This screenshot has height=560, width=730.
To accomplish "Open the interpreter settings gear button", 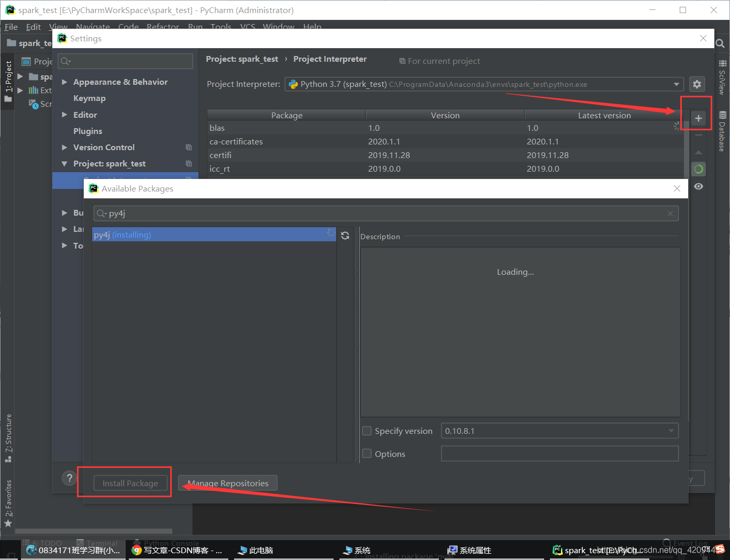I will (696, 84).
